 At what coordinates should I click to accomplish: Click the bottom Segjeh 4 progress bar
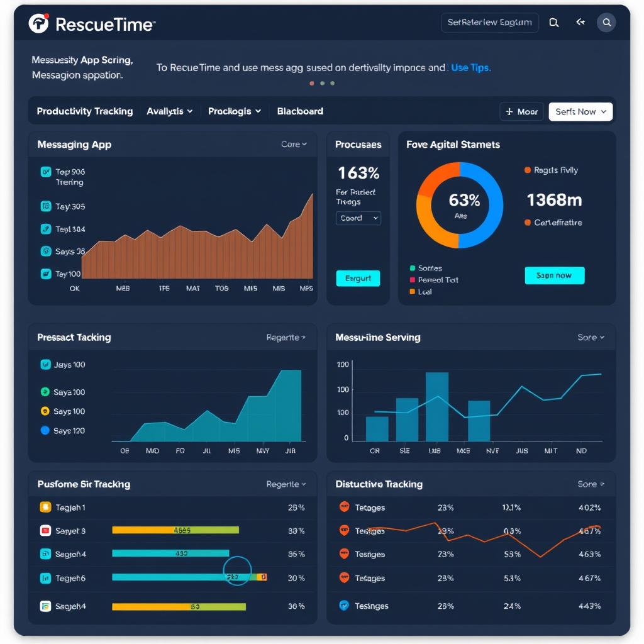[179, 607]
